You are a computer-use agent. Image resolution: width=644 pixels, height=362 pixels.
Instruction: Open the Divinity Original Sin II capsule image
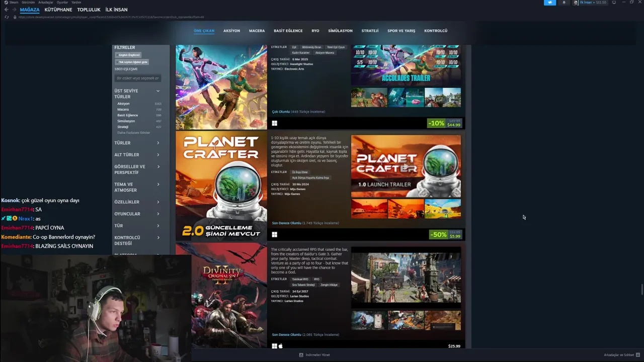tap(221, 296)
